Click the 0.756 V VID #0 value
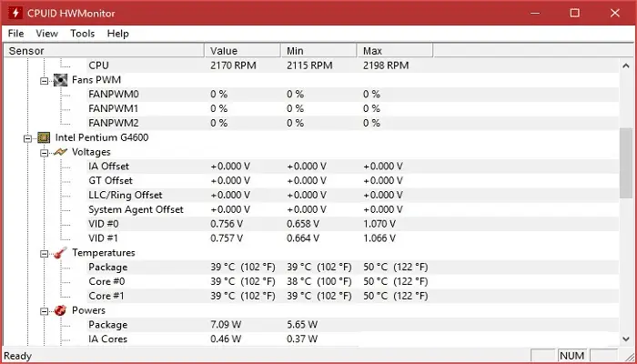The height and width of the screenshot is (364, 637). point(227,224)
